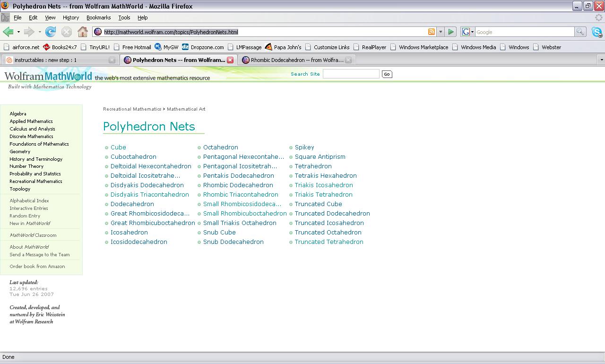
Task: Open the Free Hotmail bookmark
Action: pyautogui.click(x=132, y=47)
